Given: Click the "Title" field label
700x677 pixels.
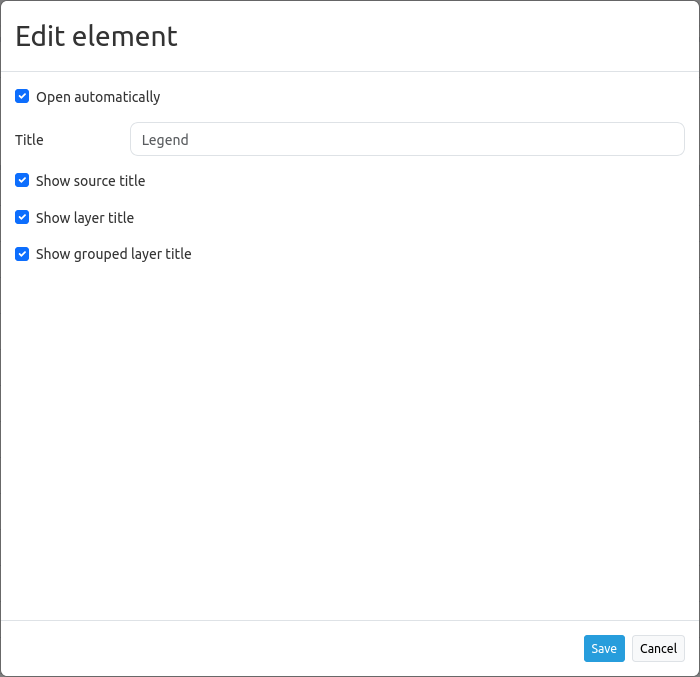Looking at the screenshot, I should pyautogui.click(x=29, y=140).
